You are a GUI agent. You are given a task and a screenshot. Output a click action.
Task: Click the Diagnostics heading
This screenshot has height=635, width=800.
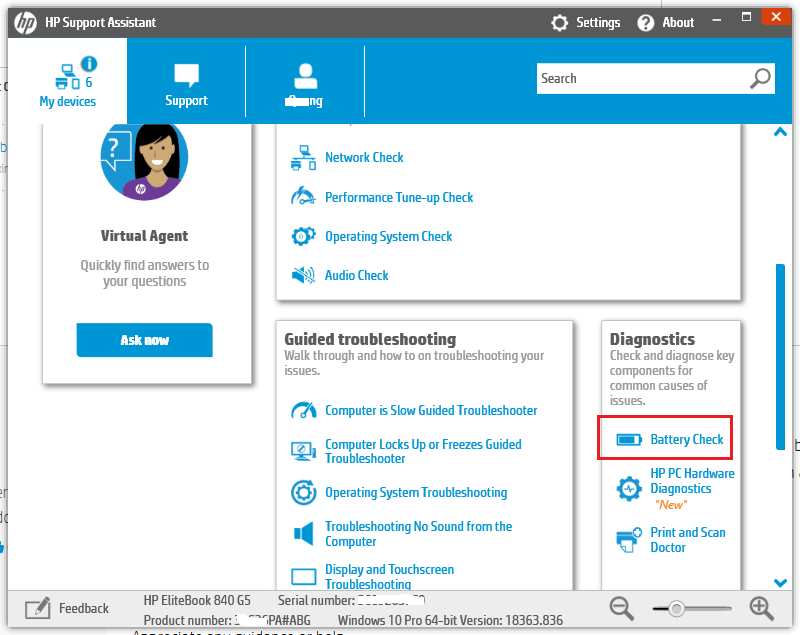pos(653,339)
